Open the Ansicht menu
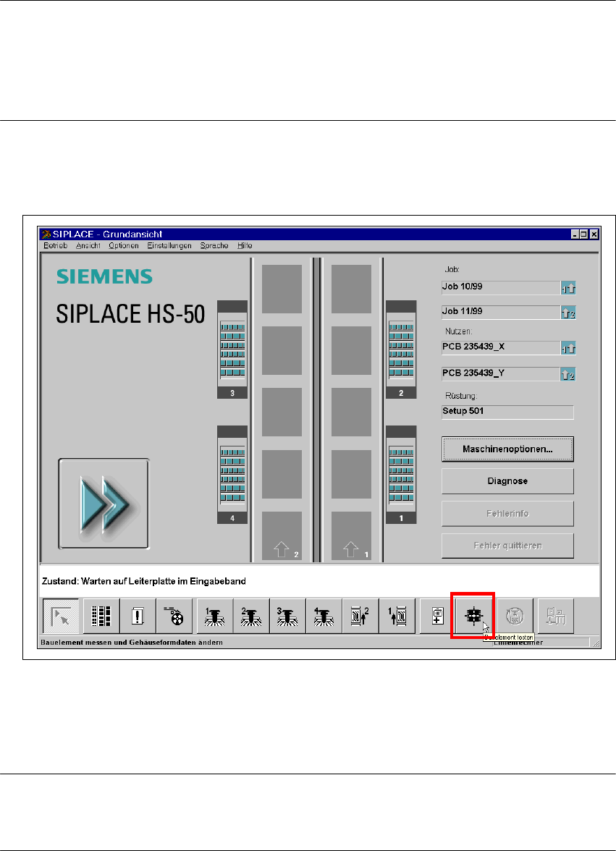The height and width of the screenshot is (851, 616). [x=88, y=246]
